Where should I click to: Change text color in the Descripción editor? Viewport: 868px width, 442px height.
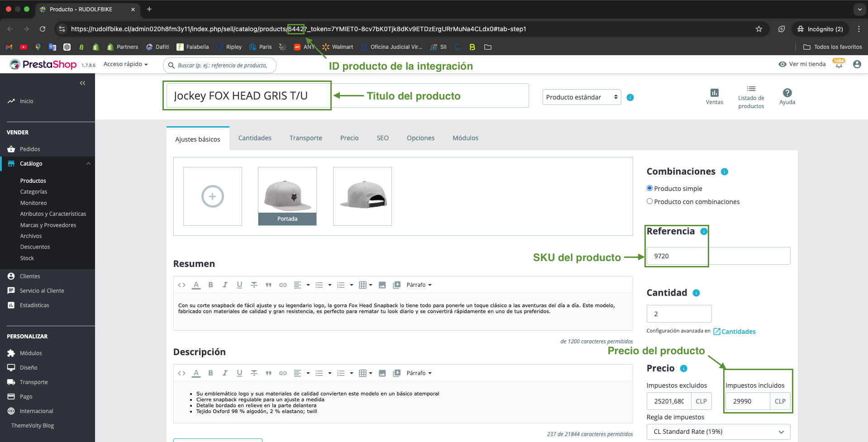coord(196,373)
